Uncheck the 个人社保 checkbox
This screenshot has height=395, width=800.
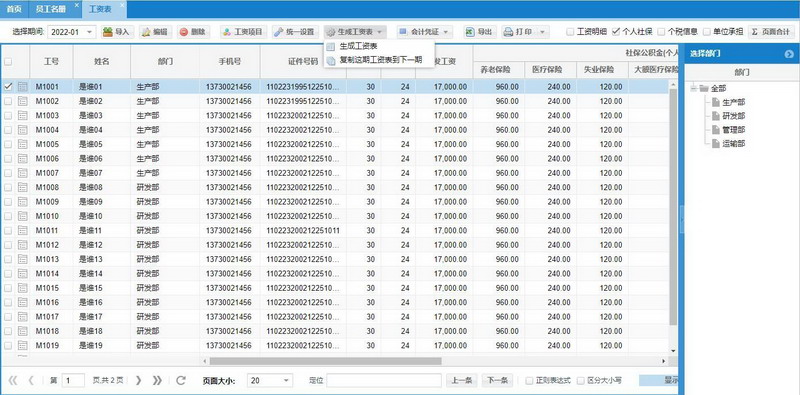click(616, 32)
